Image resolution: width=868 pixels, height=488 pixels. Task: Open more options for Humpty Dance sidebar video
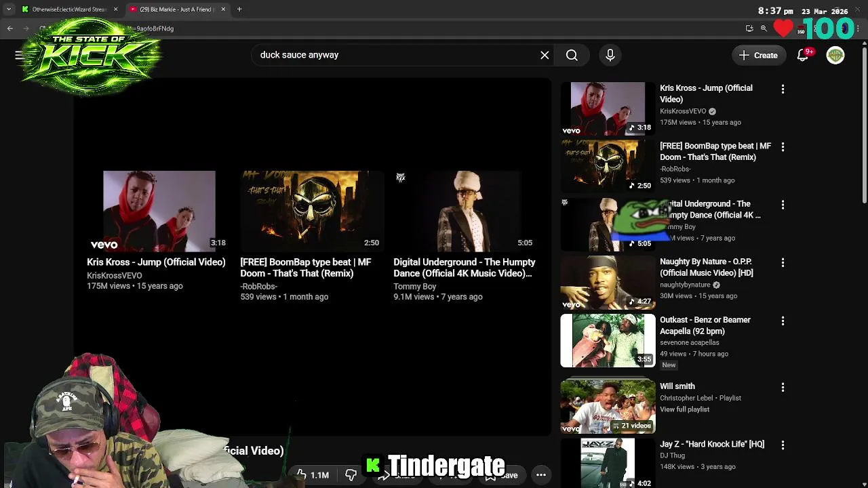783,204
